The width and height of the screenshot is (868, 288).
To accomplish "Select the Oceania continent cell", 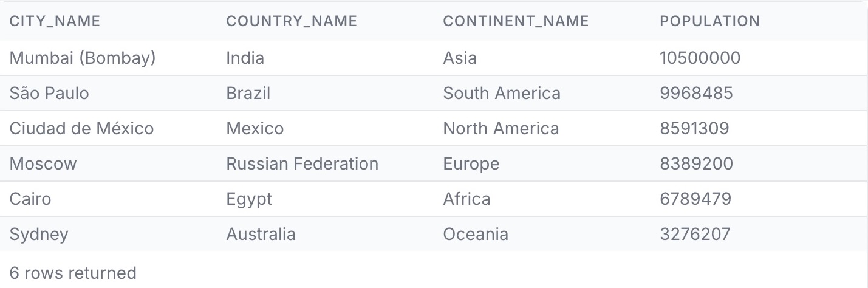I will [476, 235].
